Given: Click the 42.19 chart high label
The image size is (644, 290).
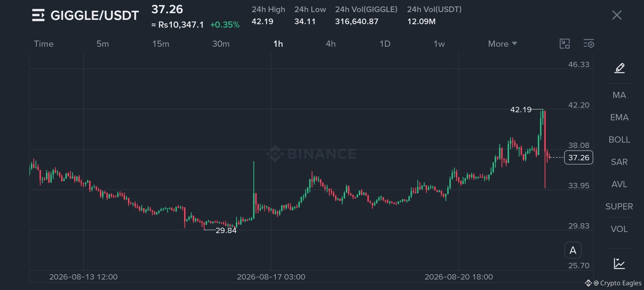Looking at the screenshot, I should click(x=521, y=110).
